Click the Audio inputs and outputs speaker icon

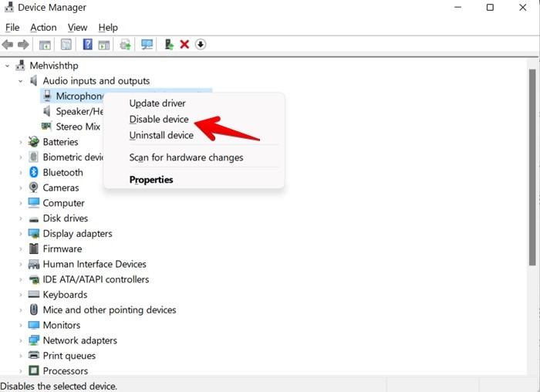pos(33,80)
